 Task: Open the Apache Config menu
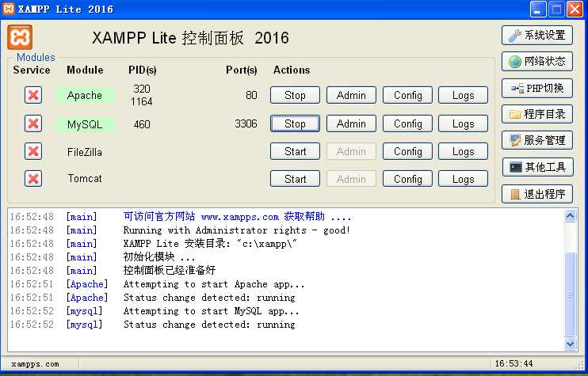point(407,95)
